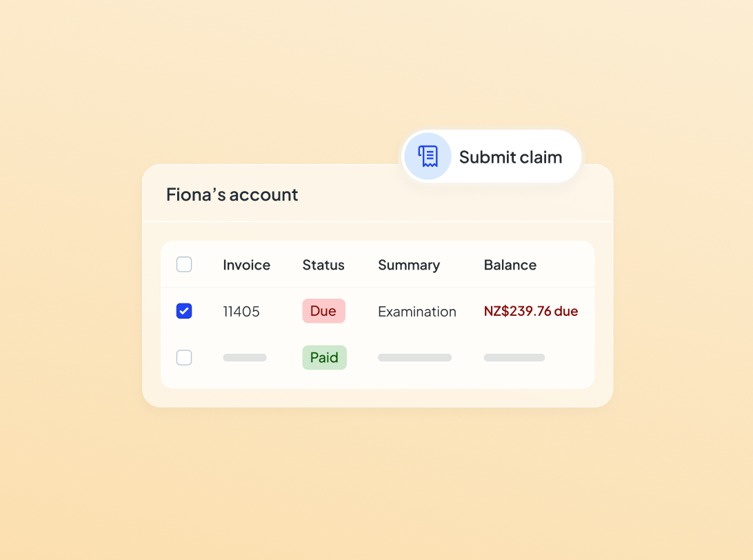Uncheck the invoice 11405 checkbox
This screenshot has height=560, width=753.
tap(184, 311)
